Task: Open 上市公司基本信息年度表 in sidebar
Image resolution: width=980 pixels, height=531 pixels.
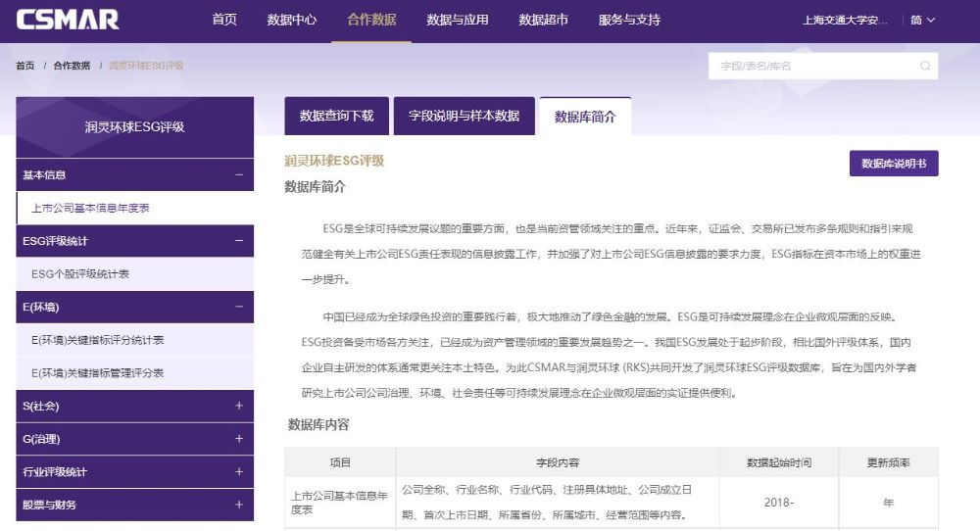Action: coord(134,208)
